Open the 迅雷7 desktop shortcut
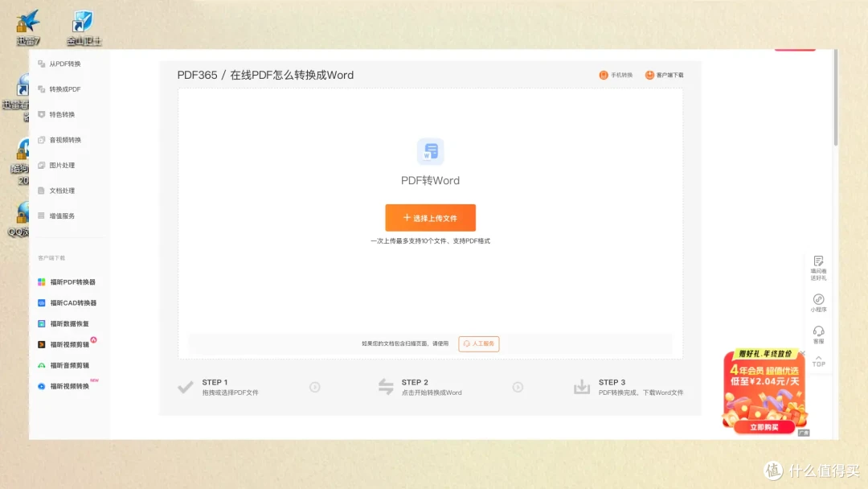The image size is (868, 489). coord(27,27)
